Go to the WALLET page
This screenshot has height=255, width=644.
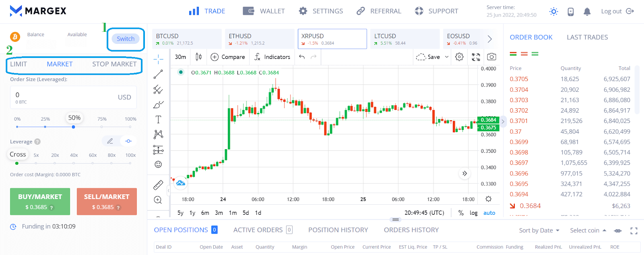(x=264, y=11)
